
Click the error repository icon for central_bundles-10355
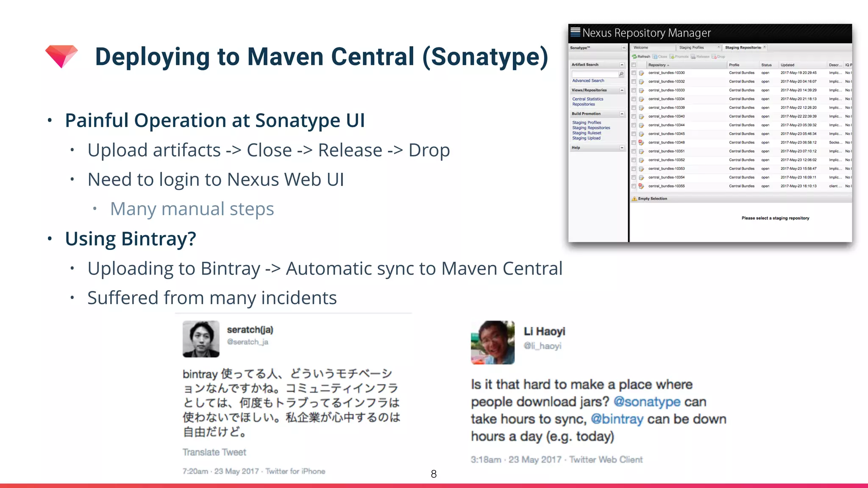641,186
